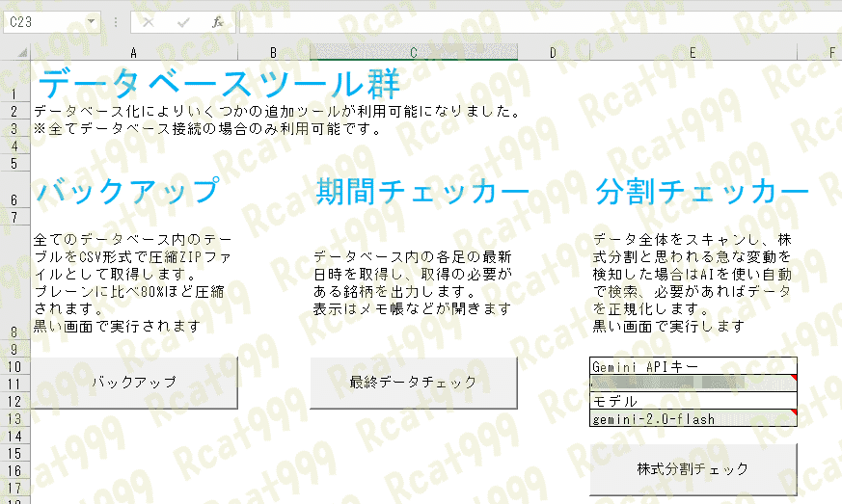
Task: Click the 期間チェッカー description paragraph
Action: pos(413,282)
